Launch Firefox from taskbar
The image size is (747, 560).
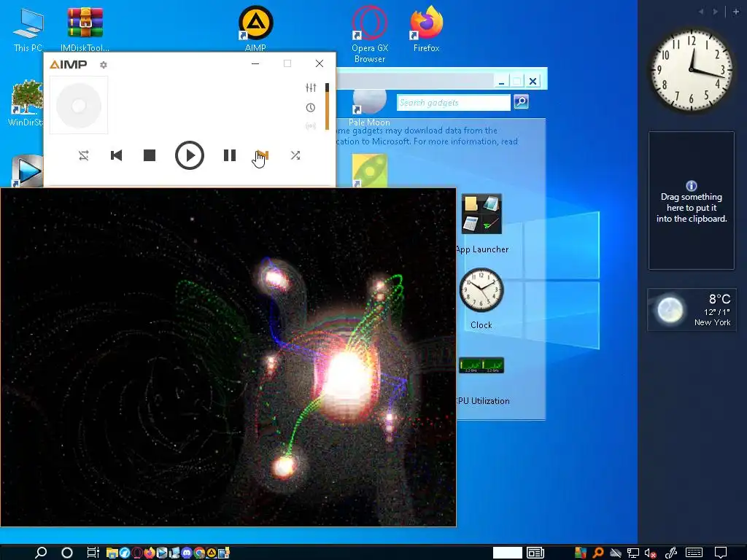[x=150, y=553]
